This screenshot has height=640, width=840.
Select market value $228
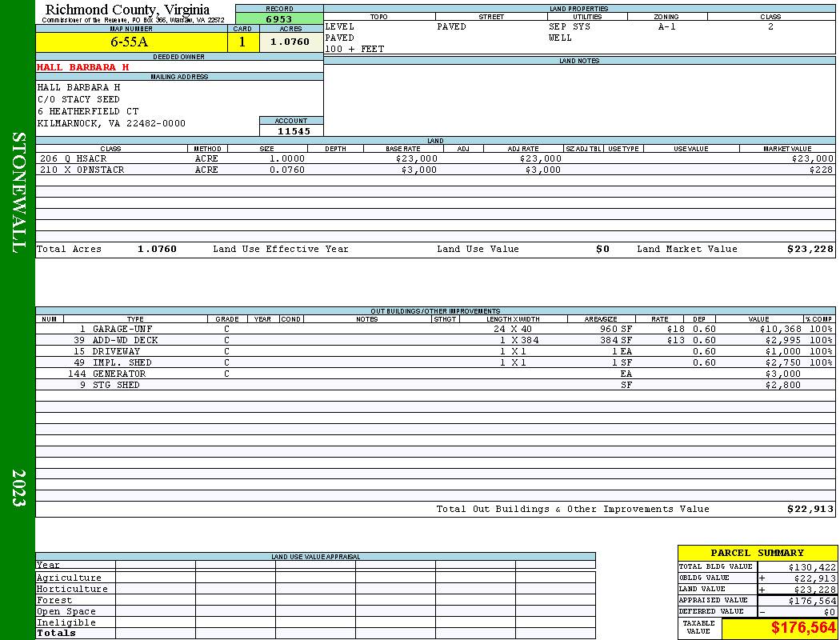pos(822,170)
